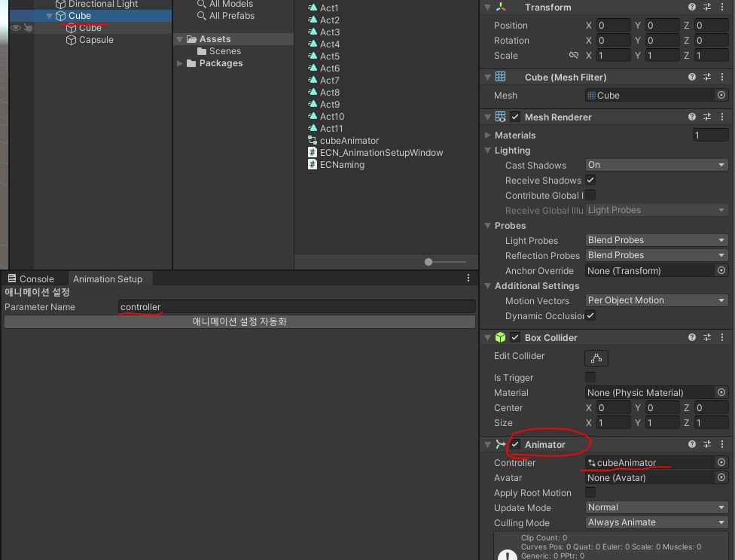Open Animator preset selector icon
Viewport: 735px width, 560px height.
pyautogui.click(x=707, y=444)
